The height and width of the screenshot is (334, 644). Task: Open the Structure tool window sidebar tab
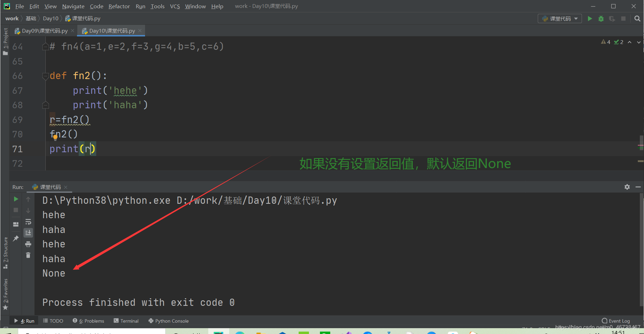click(5, 253)
